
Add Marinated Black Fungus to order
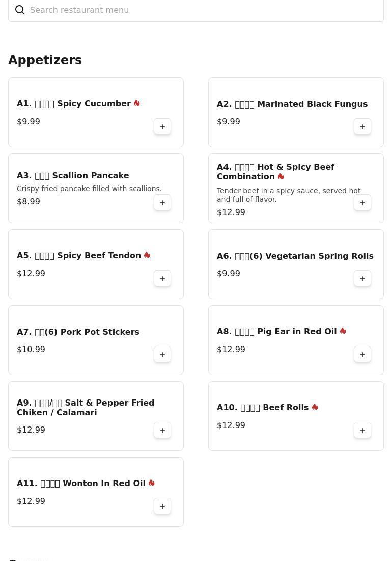[362, 127]
